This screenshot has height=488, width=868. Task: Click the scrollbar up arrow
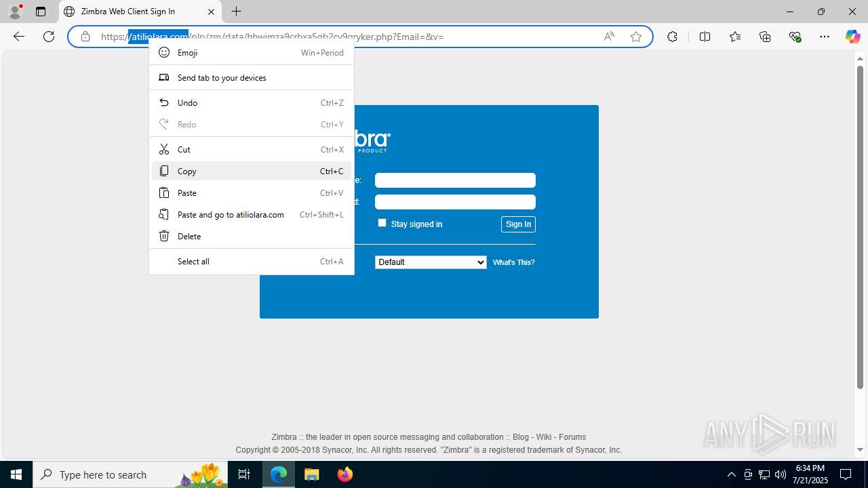click(x=860, y=58)
